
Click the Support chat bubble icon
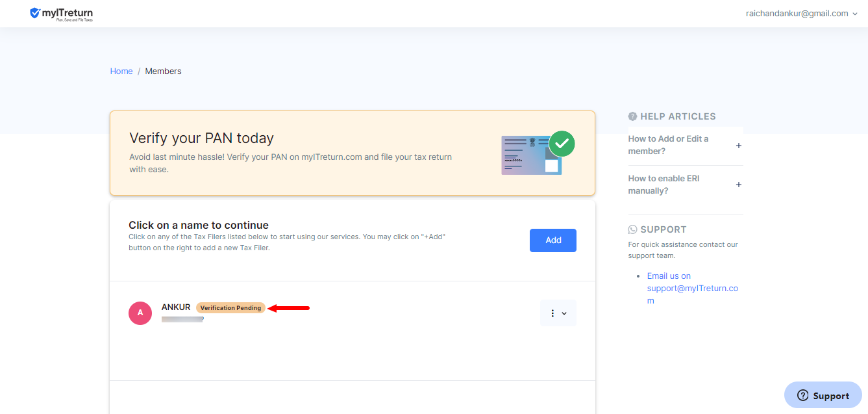point(632,229)
